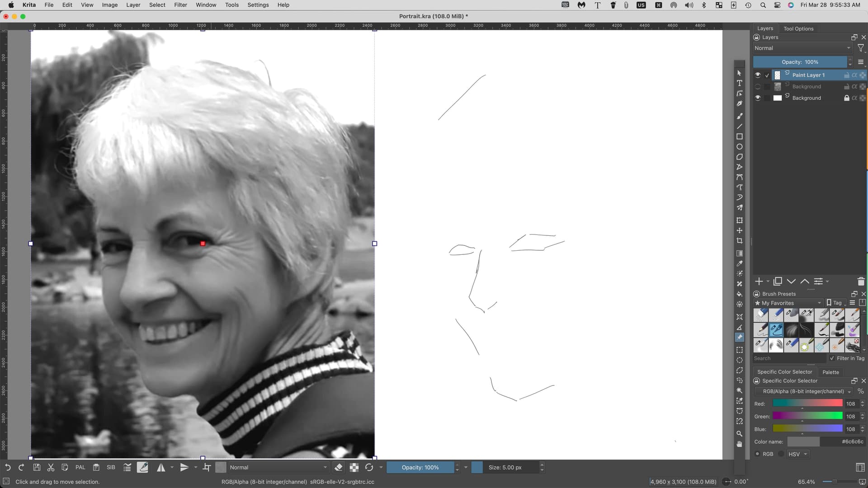
Task: Toggle eraser mode in the bottom toolbar
Action: [x=339, y=468]
